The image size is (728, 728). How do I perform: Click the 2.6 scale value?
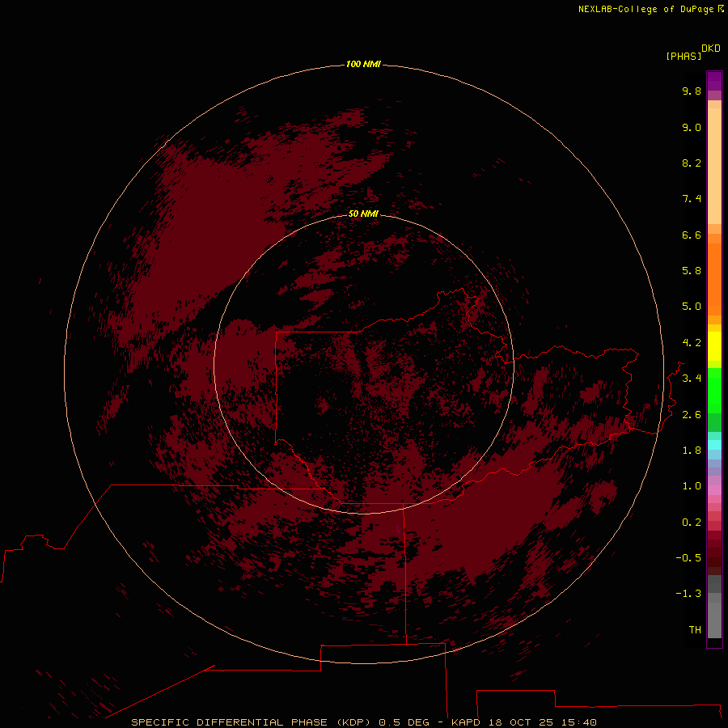[692, 415]
